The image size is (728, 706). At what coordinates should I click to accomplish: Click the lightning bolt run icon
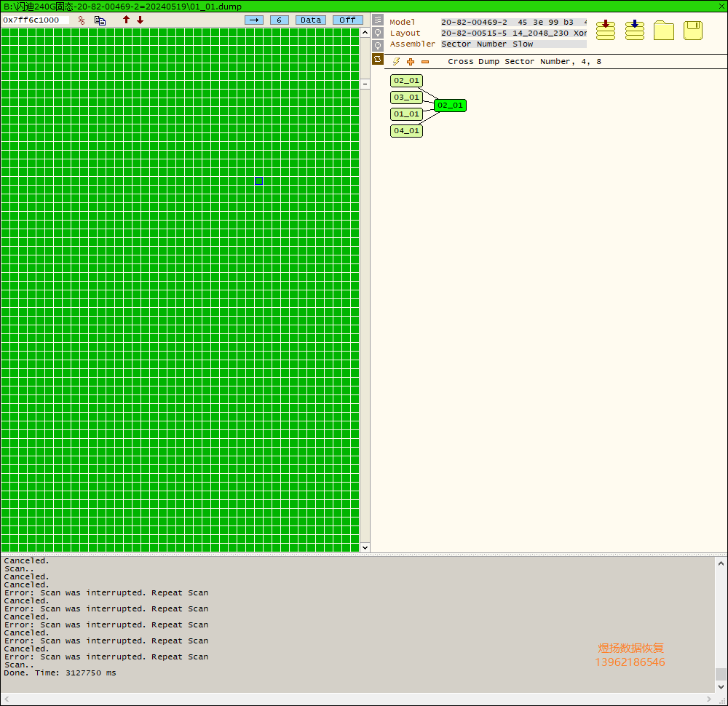tap(396, 61)
